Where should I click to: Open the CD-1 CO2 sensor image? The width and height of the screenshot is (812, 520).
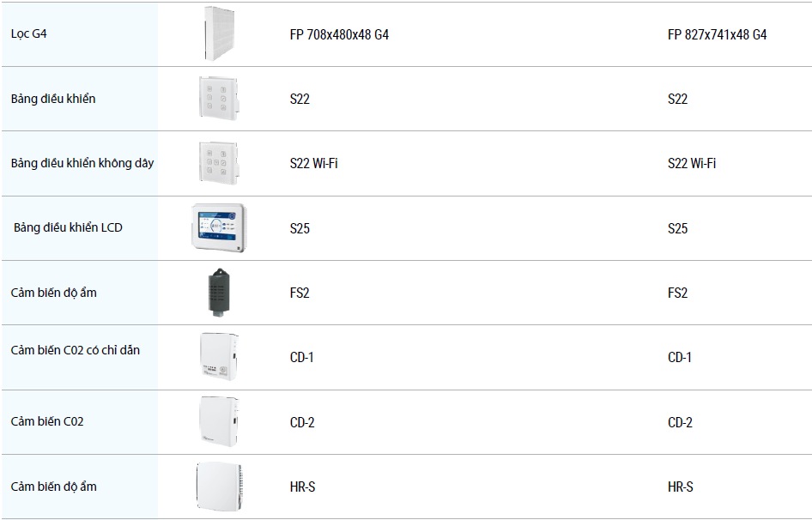coord(218,357)
